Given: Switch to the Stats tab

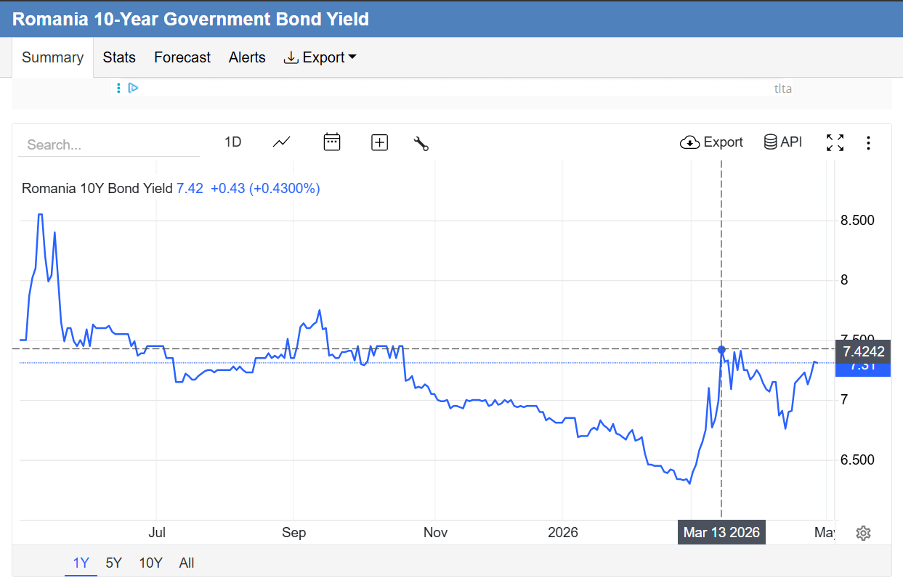Looking at the screenshot, I should click(119, 57).
